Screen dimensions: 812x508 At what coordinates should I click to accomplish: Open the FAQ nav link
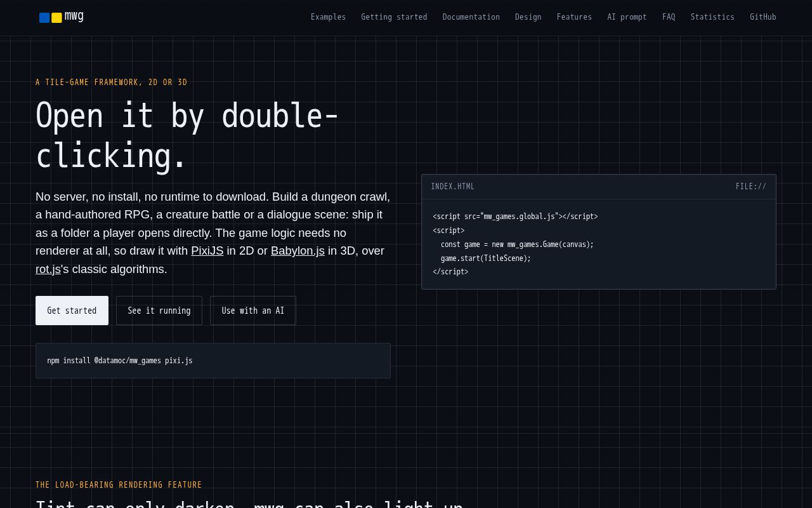click(x=669, y=17)
